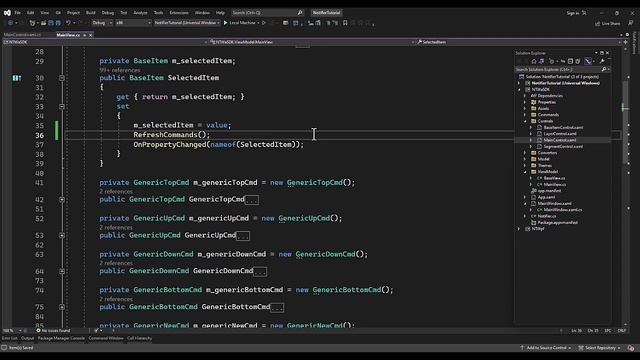This screenshot has width=640, height=360.
Task: Click the Visual Studio logo icon
Action: [7, 13]
